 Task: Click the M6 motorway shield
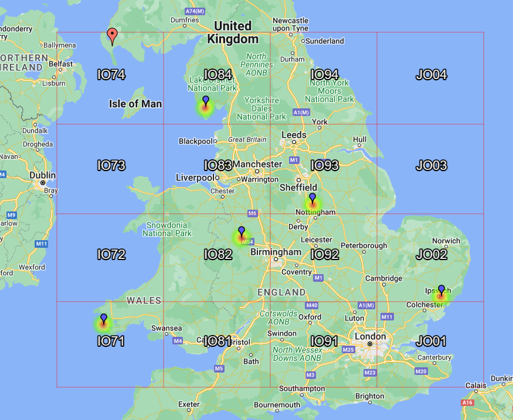(252, 213)
